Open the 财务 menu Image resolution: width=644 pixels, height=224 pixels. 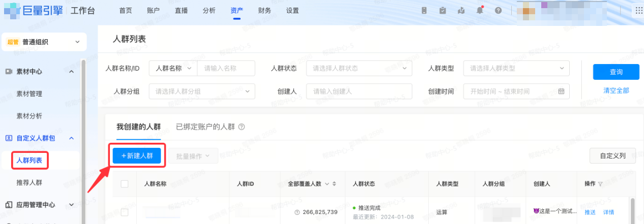pos(265,11)
